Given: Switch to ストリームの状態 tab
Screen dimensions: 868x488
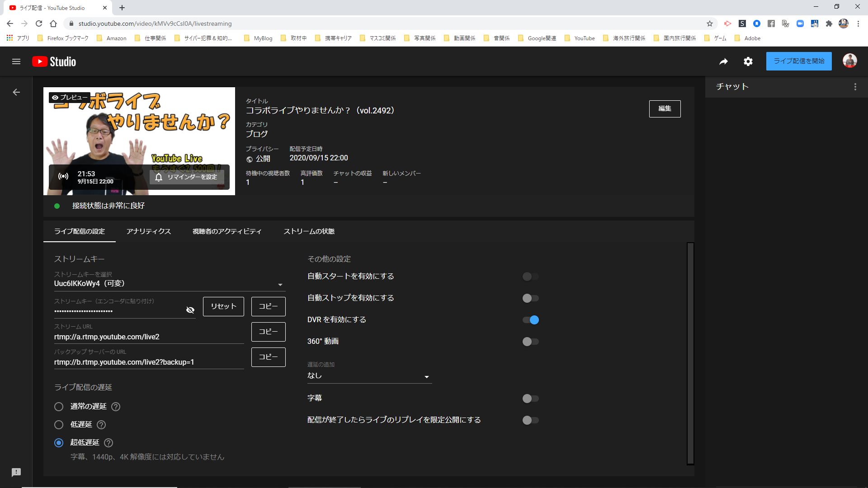Looking at the screenshot, I should pyautogui.click(x=307, y=231).
